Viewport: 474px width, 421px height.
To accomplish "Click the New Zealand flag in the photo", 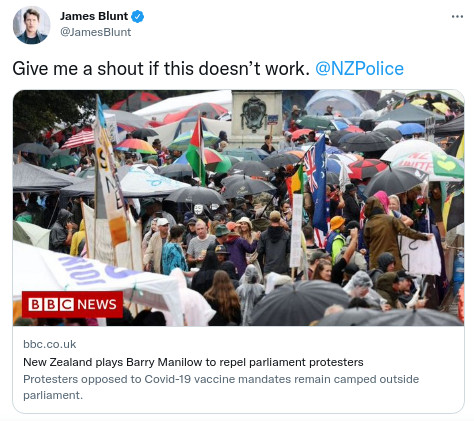I will (317, 185).
